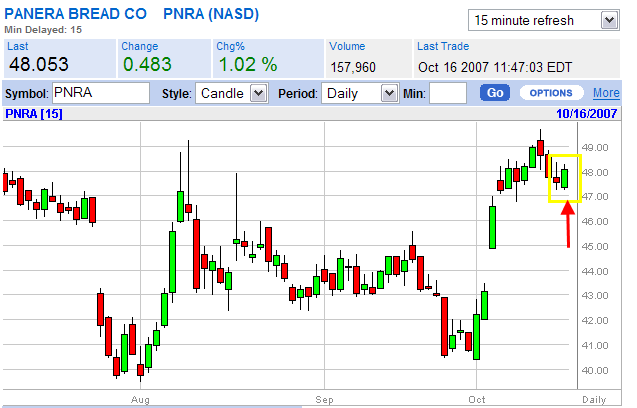Expand the Style dropdown showing Candle

(232, 93)
